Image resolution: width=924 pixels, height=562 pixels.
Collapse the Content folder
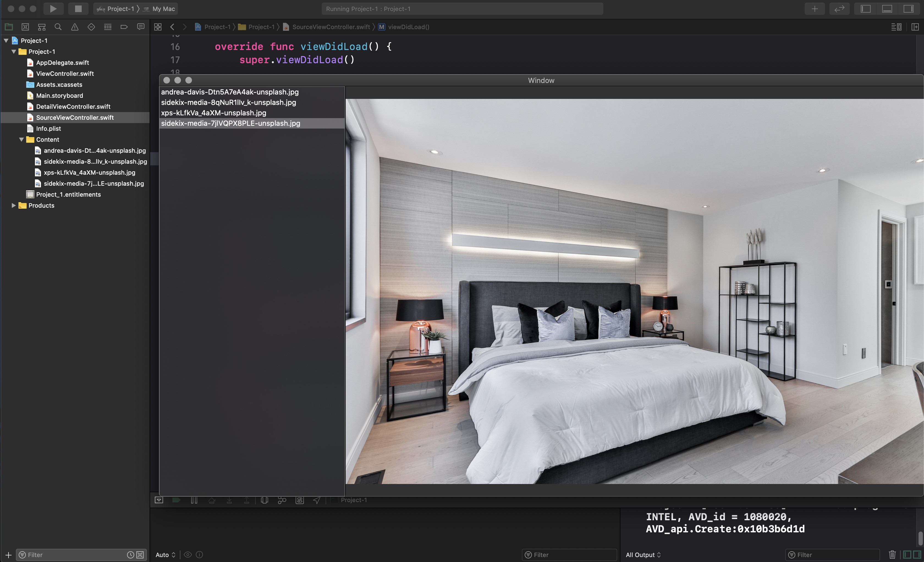pyautogui.click(x=21, y=139)
